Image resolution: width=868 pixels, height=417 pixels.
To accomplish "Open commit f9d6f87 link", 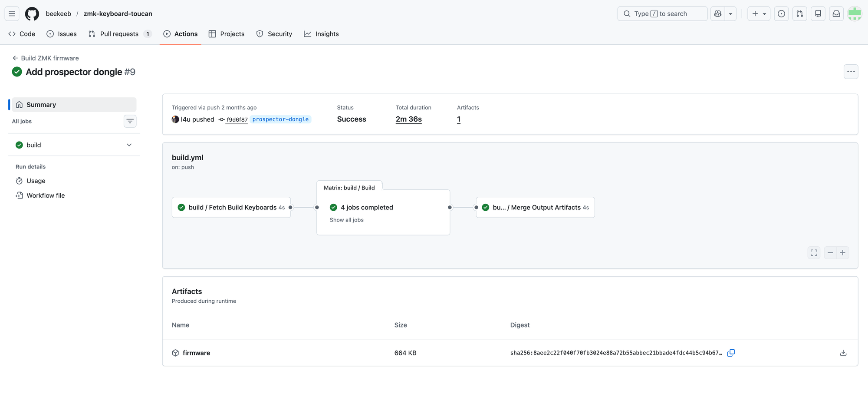I will point(237,119).
